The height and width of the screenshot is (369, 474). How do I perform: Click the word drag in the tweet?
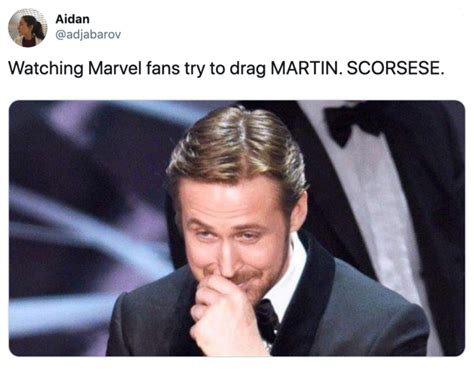pos(248,69)
